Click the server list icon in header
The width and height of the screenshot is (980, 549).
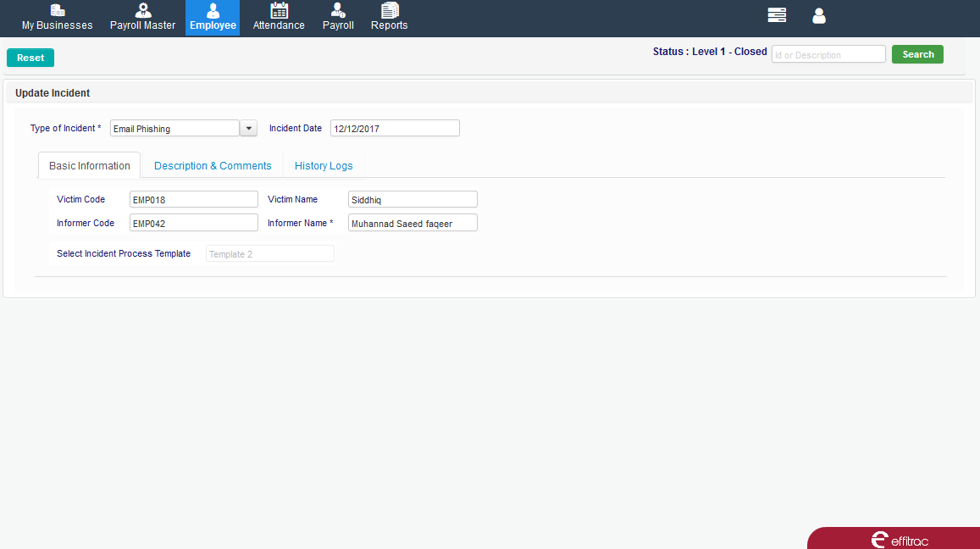point(776,15)
